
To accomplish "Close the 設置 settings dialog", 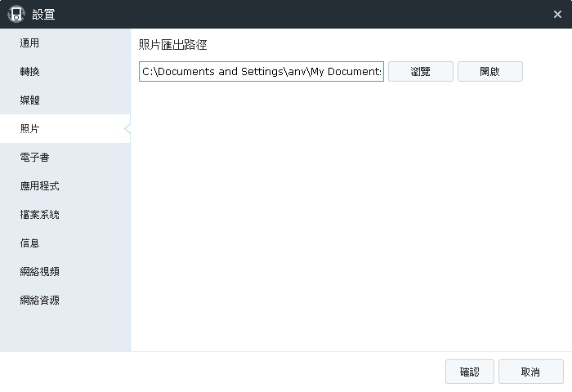I will (557, 14).
